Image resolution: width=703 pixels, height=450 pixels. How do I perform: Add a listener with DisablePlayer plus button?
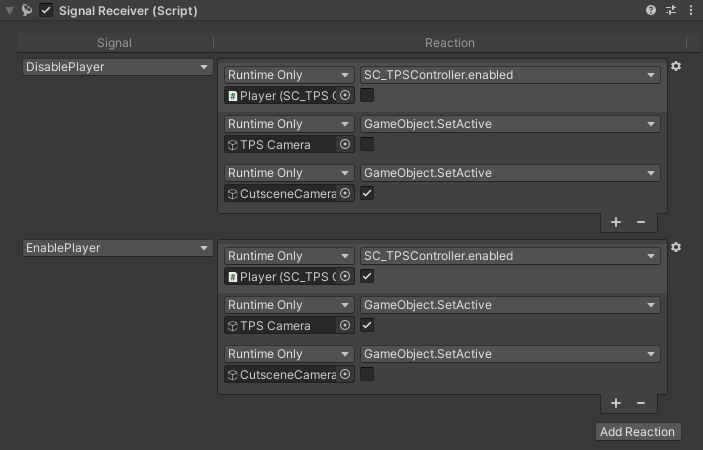pyautogui.click(x=616, y=222)
